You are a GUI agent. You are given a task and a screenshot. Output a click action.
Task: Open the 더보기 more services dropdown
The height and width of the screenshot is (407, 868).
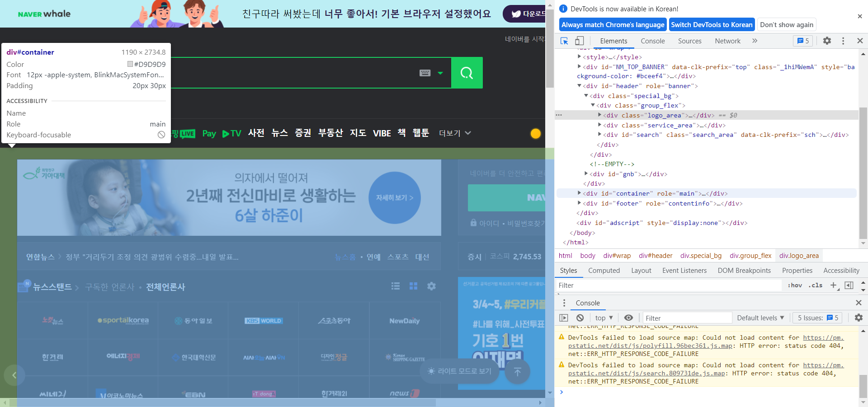[x=455, y=133]
